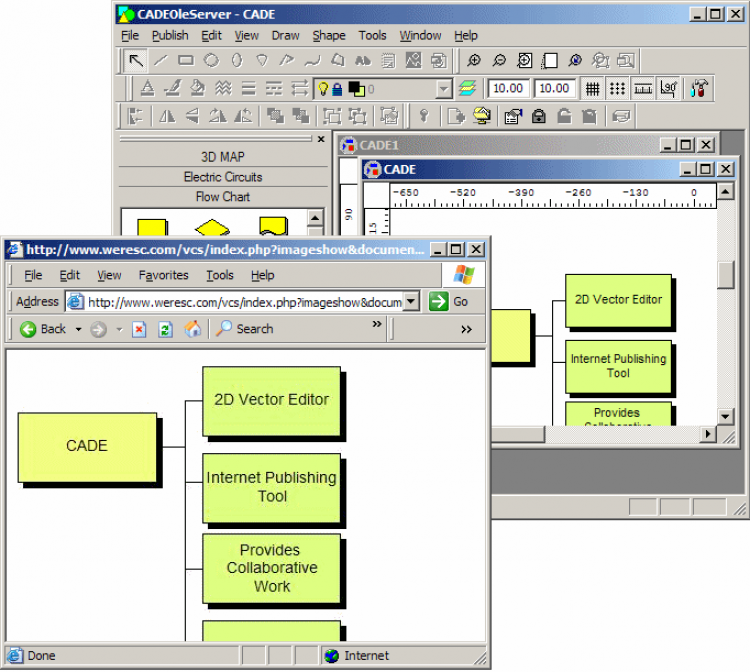
Task: Flip the shape horizontally
Action: click(x=167, y=116)
